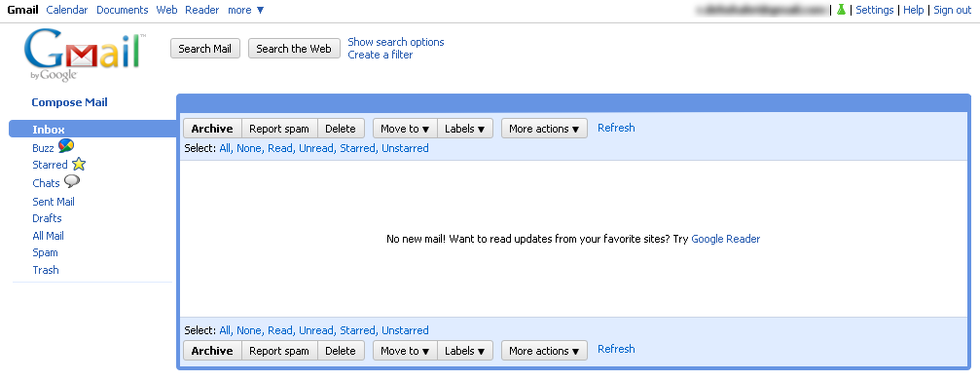Click Compose Mail
Image resolution: width=980 pixels, height=381 pixels.
pos(69,102)
